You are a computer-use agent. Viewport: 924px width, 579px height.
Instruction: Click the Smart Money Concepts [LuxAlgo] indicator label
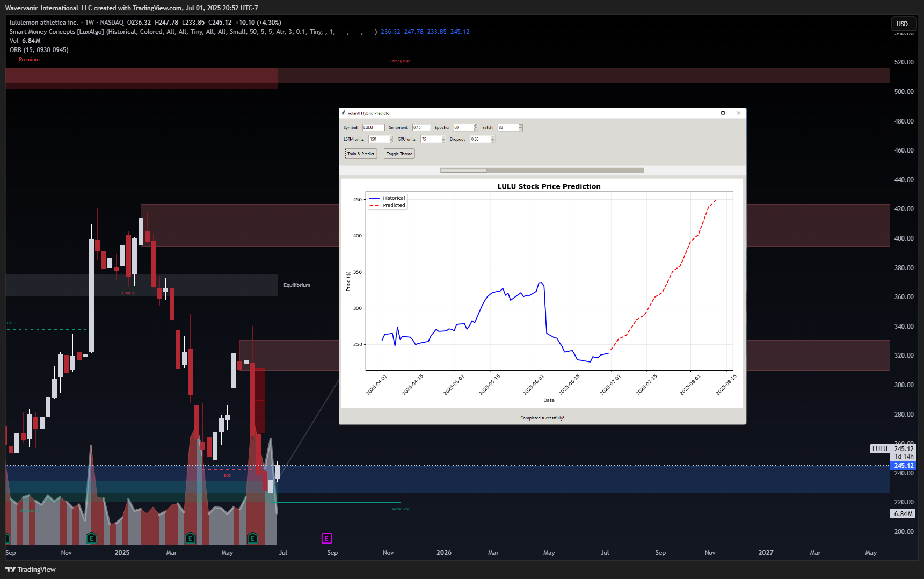tap(56, 32)
